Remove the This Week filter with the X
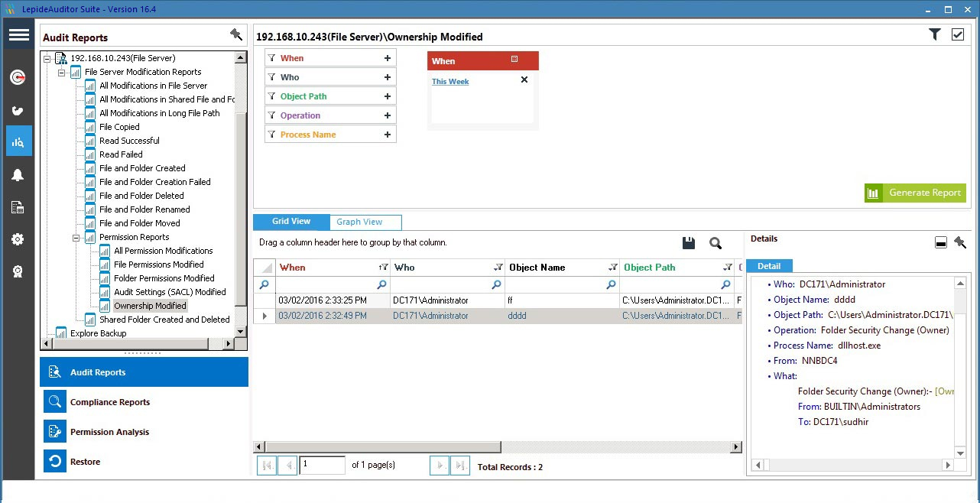980x503 pixels. coord(524,80)
